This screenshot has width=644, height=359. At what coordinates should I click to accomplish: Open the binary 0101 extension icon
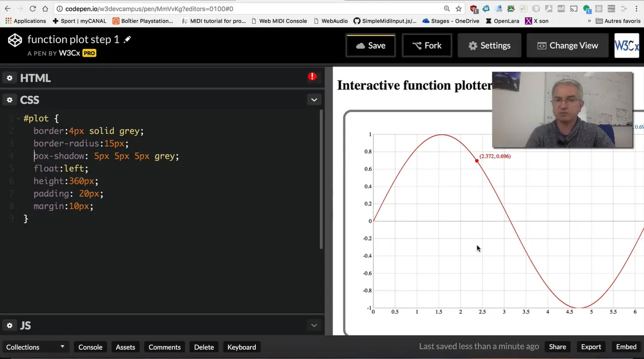(611, 8)
